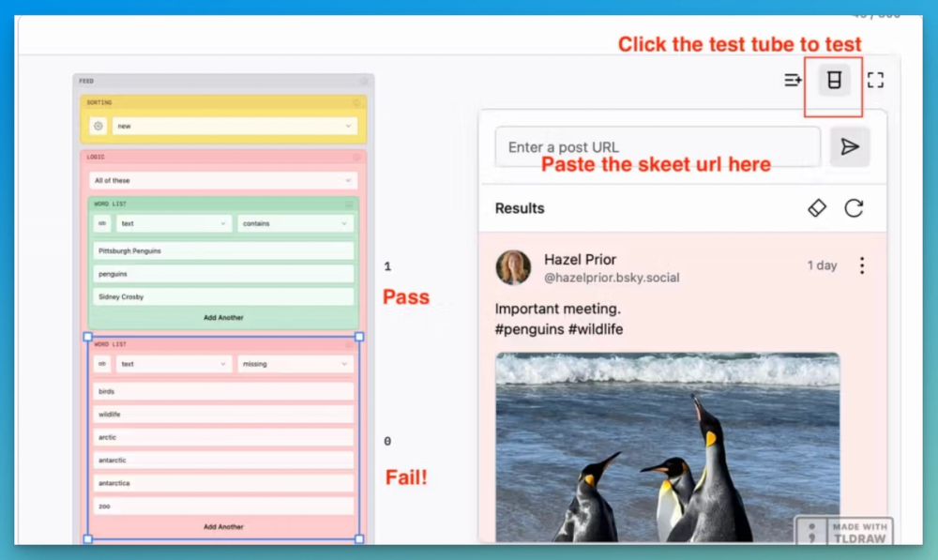Follow the #wildlife hashtag
The image size is (938, 560).
click(x=596, y=329)
